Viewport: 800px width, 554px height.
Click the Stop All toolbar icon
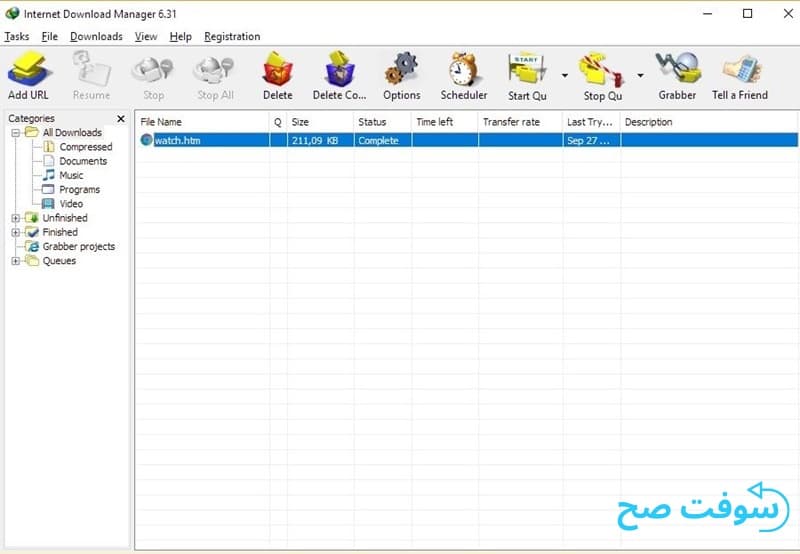tap(215, 70)
